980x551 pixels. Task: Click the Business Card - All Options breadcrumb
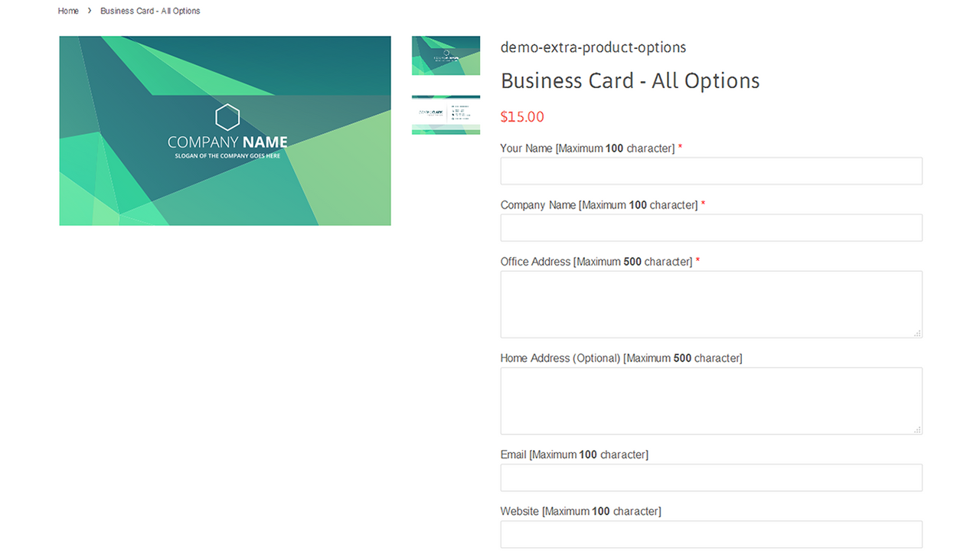coord(150,11)
